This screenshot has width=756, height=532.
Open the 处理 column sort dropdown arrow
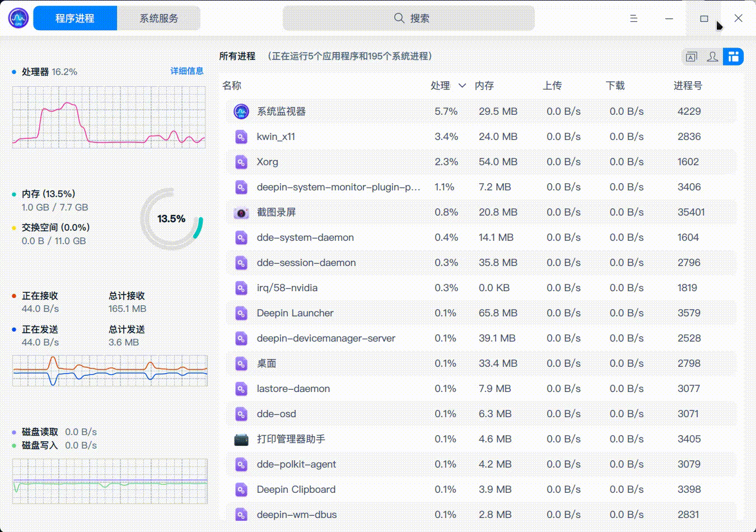coord(461,86)
